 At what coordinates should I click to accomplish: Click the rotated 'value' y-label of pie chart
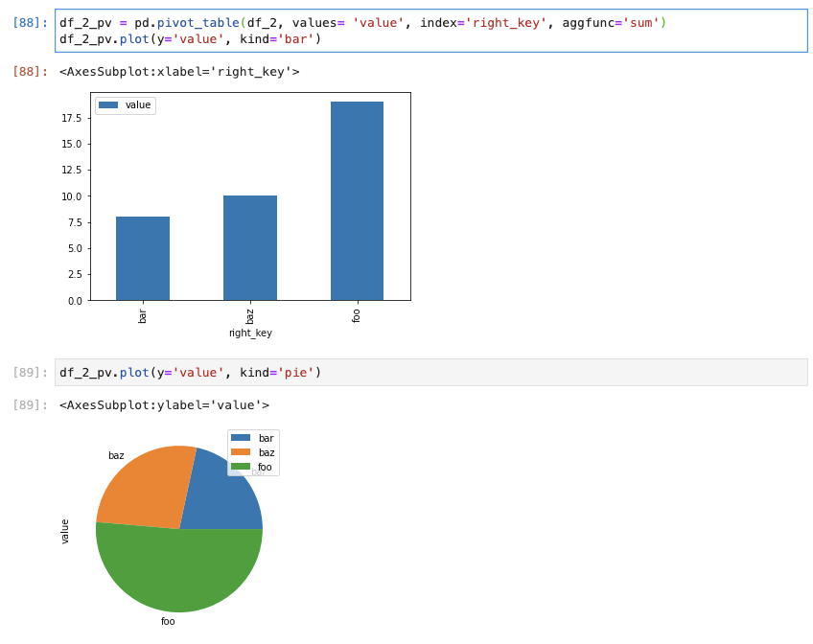click(65, 531)
